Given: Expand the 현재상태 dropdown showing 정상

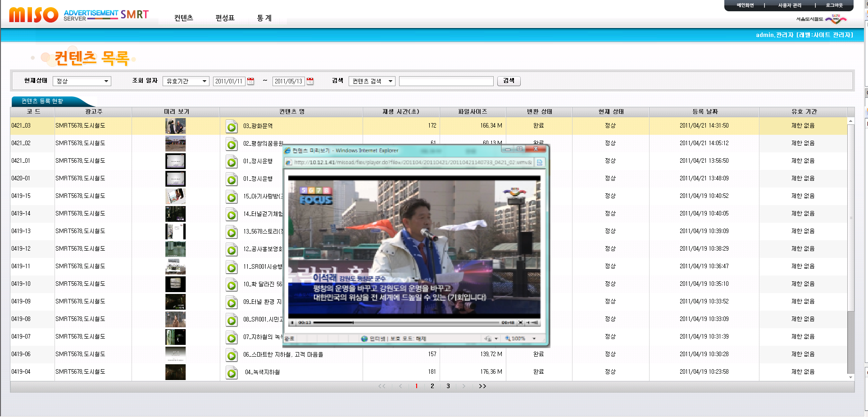Looking at the screenshot, I should 82,81.
